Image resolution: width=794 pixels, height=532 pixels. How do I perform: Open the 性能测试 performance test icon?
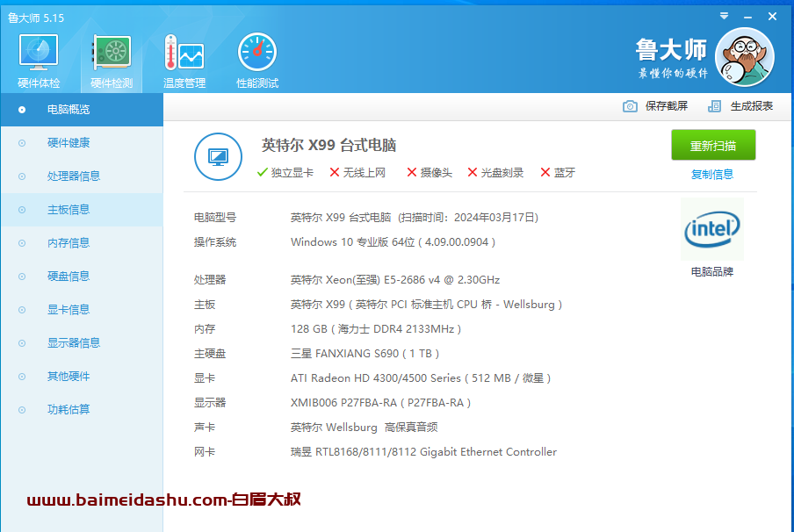click(x=257, y=61)
